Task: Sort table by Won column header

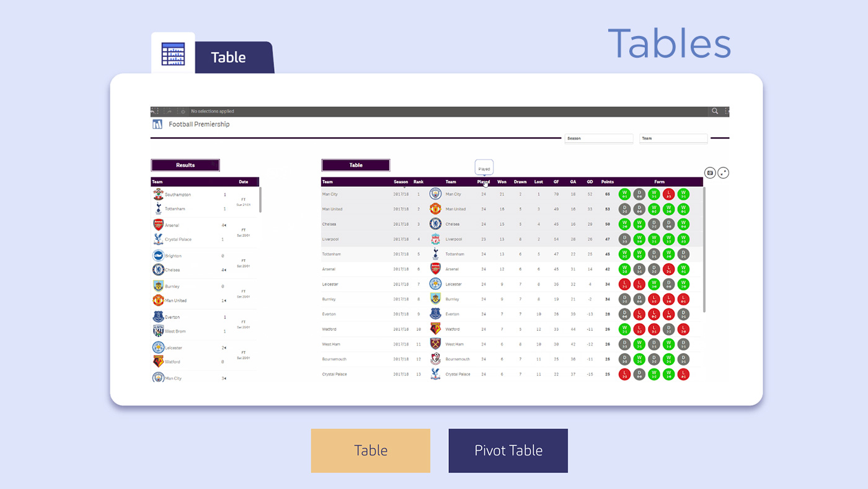Action: click(x=502, y=182)
